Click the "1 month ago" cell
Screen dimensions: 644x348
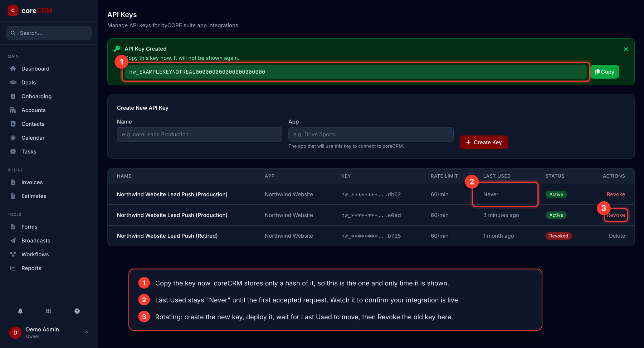pyautogui.click(x=498, y=236)
